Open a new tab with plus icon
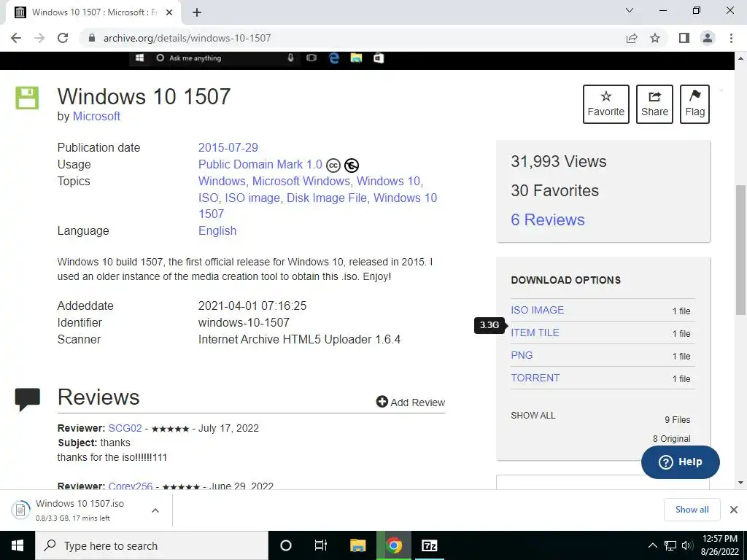Screen dimensions: 747x560 click(197, 12)
